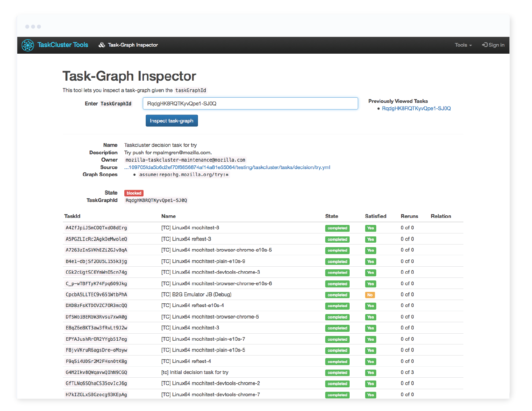This screenshot has width=532, height=411.
Task: Select task E8qZ6e8KT3aw3fRvLt9J2w
Action: coord(96,328)
